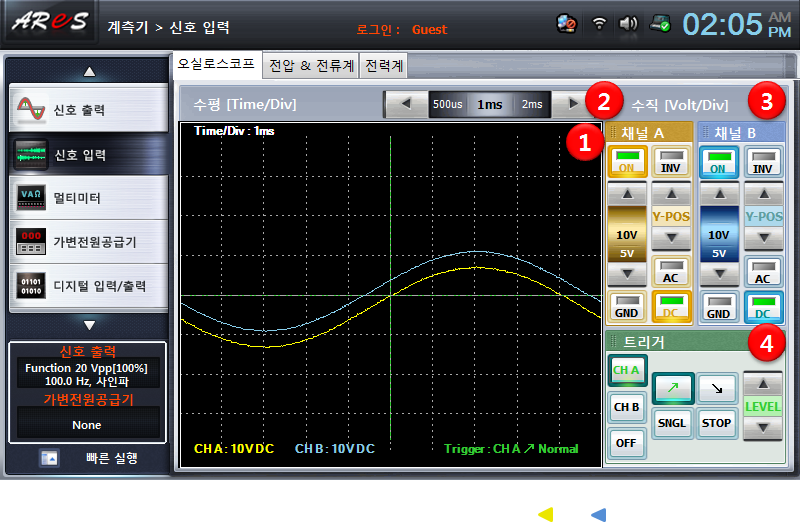Click the speaker volume icon
The width and height of the screenshot is (800, 522).
628,23
